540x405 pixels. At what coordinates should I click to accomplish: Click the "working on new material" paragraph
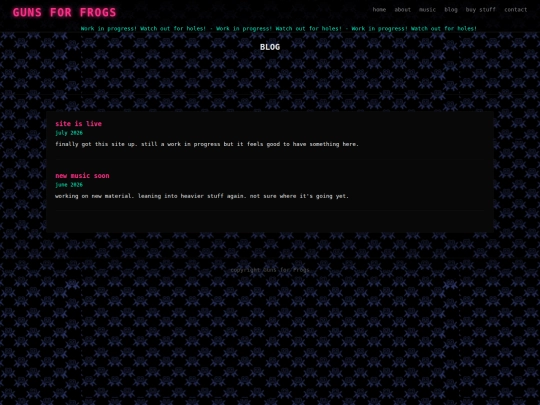coord(202,196)
